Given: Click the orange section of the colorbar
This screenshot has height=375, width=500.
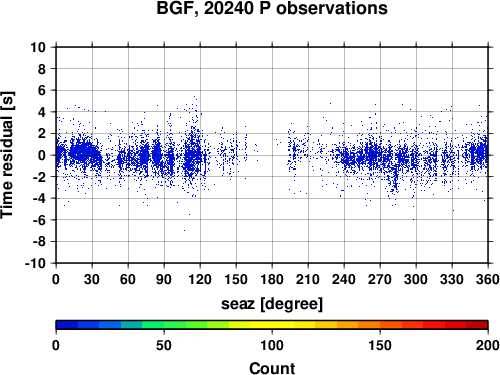Looking at the screenshot, I should click(x=369, y=325).
